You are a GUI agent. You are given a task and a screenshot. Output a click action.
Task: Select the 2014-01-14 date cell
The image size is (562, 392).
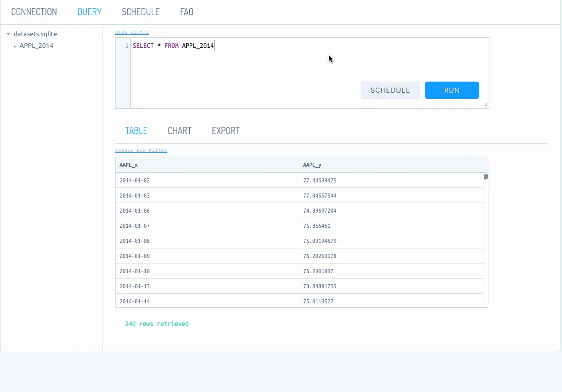point(135,301)
